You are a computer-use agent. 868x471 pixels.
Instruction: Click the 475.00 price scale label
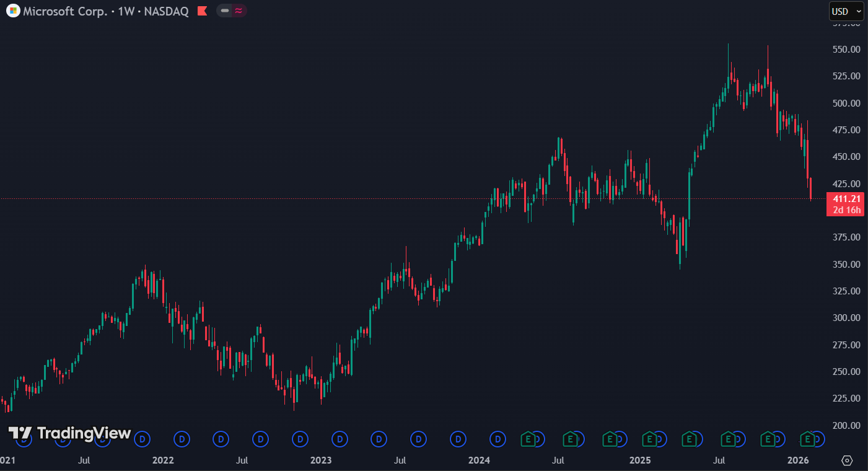point(847,130)
